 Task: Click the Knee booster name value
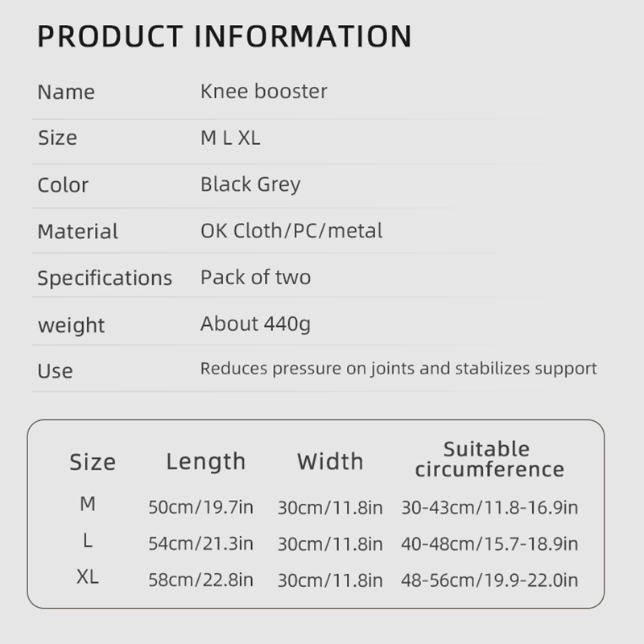pos(263,91)
